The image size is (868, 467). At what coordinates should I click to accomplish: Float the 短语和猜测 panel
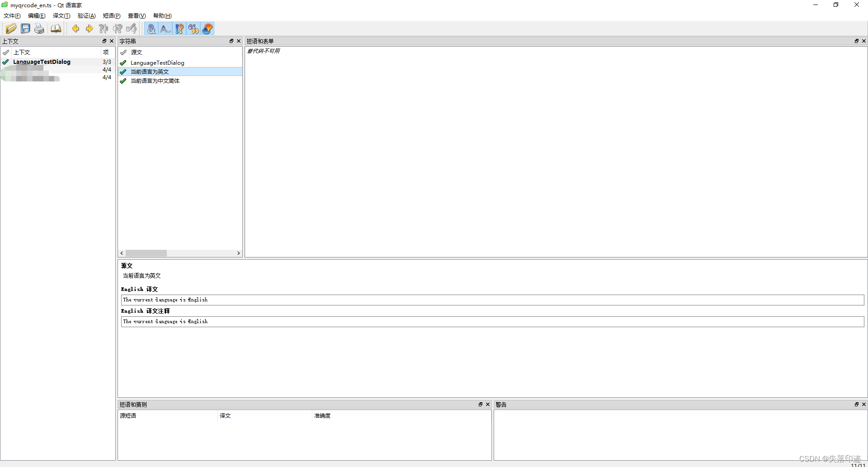click(x=481, y=405)
